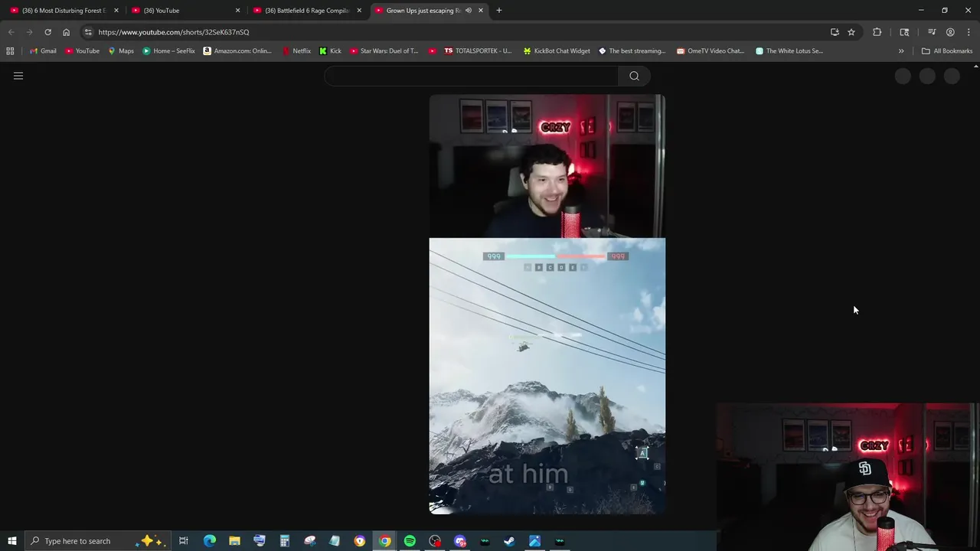Expand hidden bookmarks with double chevron
Screen dimensions: 980x551
(x=901, y=51)
